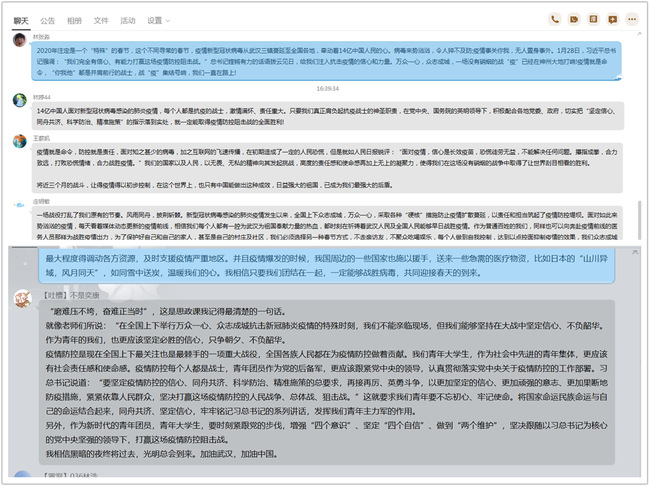The width and height of the screenshot is (649, 486).
Task: Select the 活动 tab
Action: 127,20
